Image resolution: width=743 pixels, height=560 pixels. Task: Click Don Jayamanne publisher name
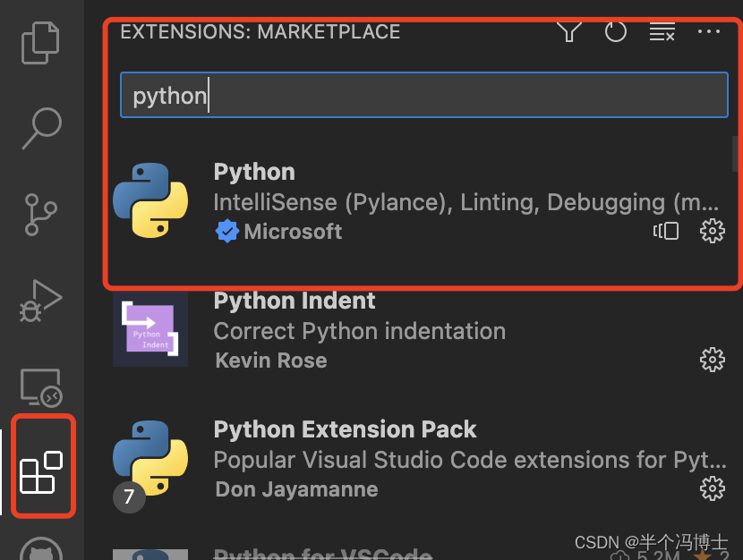296,489
